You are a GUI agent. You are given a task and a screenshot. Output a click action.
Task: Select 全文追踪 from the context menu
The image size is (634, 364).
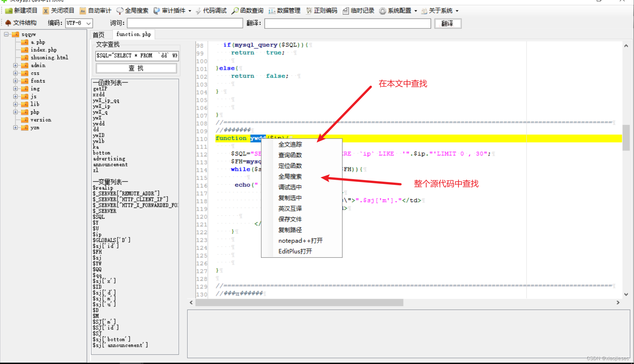(290, 144)
